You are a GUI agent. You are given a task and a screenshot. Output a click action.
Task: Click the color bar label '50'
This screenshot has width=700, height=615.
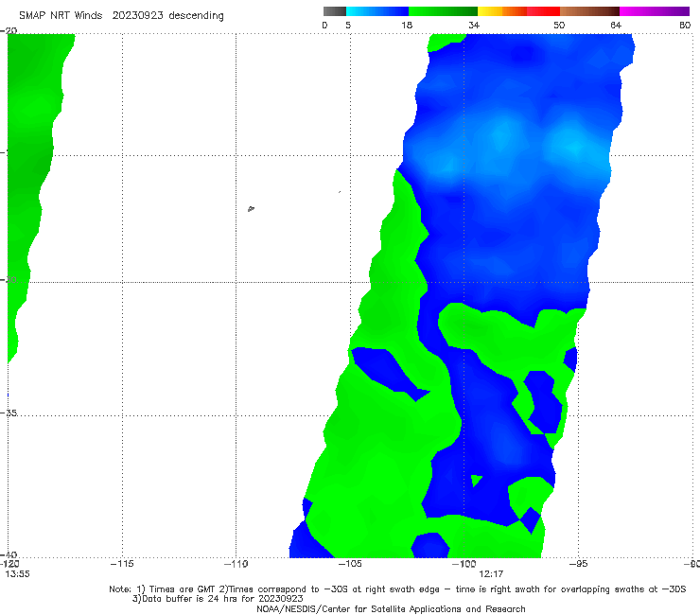(x=559, y=26)
